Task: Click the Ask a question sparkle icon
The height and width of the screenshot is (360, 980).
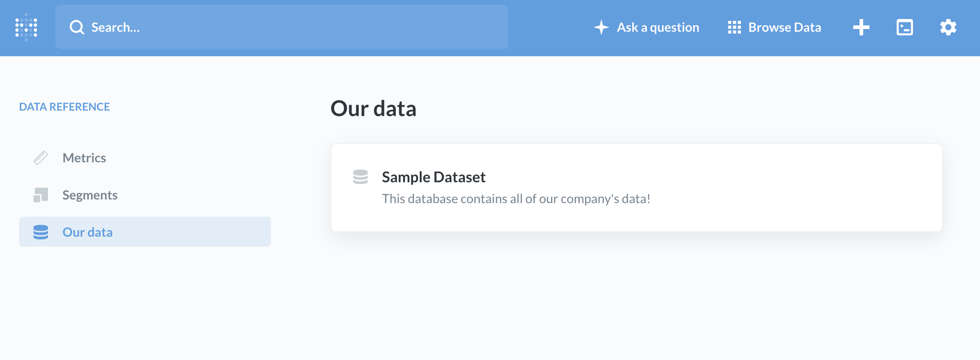Action: click(x=601, y=27)
